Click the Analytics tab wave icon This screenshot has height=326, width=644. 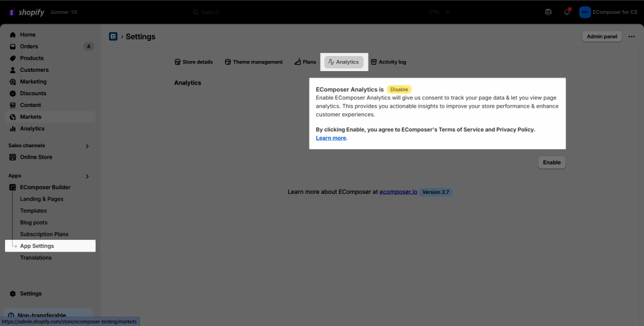[x=331, y=62]
